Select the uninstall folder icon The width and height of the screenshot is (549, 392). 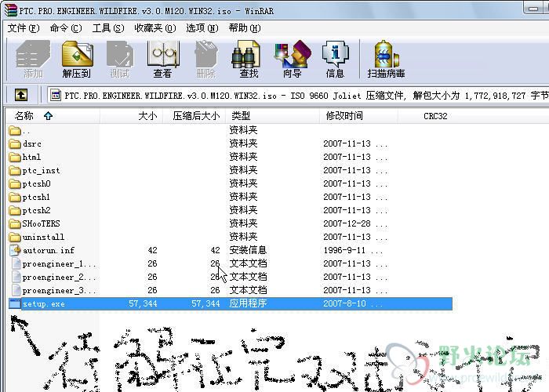[15, 237]
